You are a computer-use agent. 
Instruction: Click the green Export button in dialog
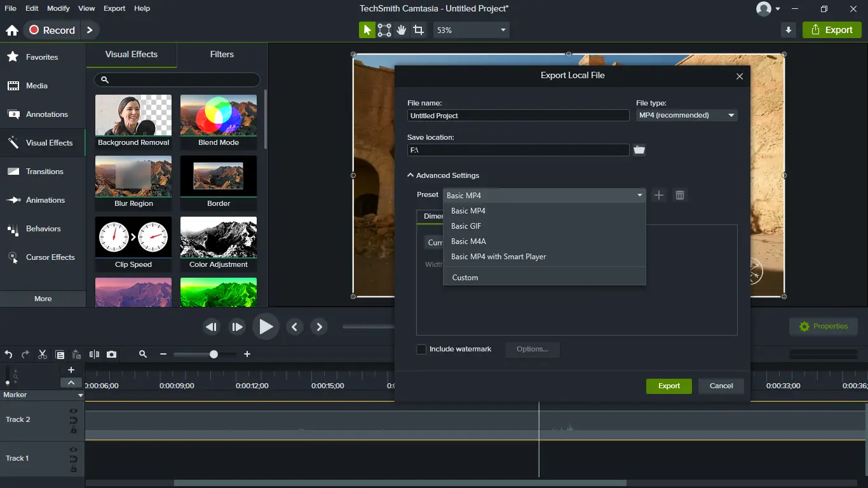(x=668, y=386)
